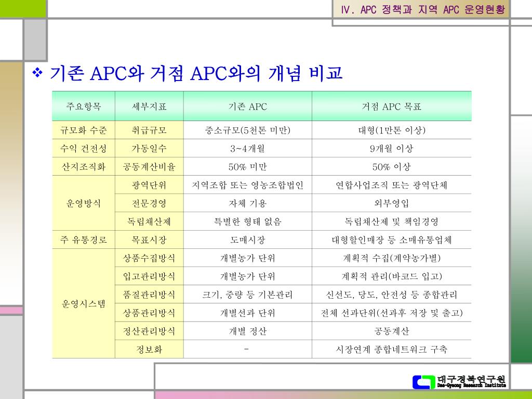Select the '9개월 이상' cell
This screenshot has width=532, height=399.
tap(392, 148)
